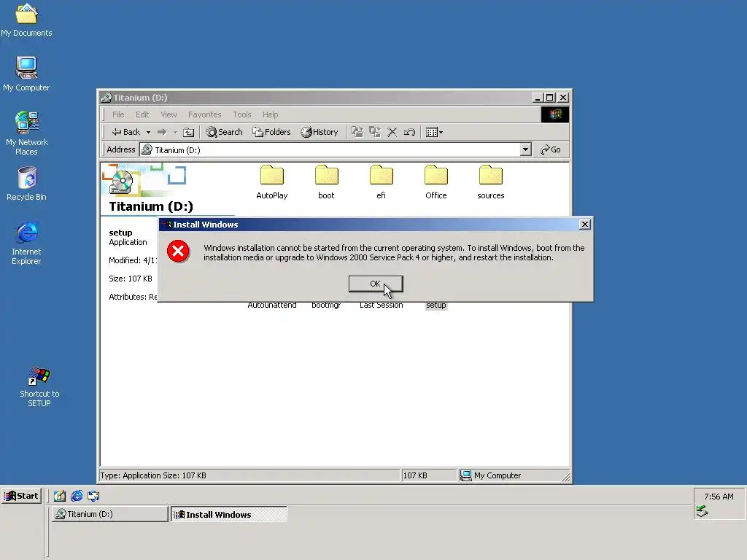The width and height of the screenshot is (747, 560).
Task: Maximize the Titanium (D:) window
Action: (550, 98)
